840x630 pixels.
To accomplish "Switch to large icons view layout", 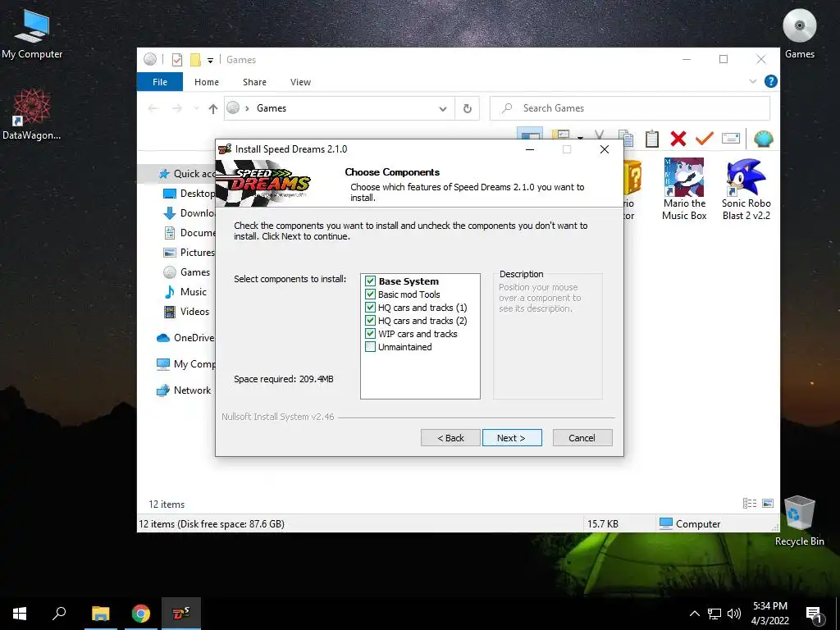I will (x=768, y=503).
